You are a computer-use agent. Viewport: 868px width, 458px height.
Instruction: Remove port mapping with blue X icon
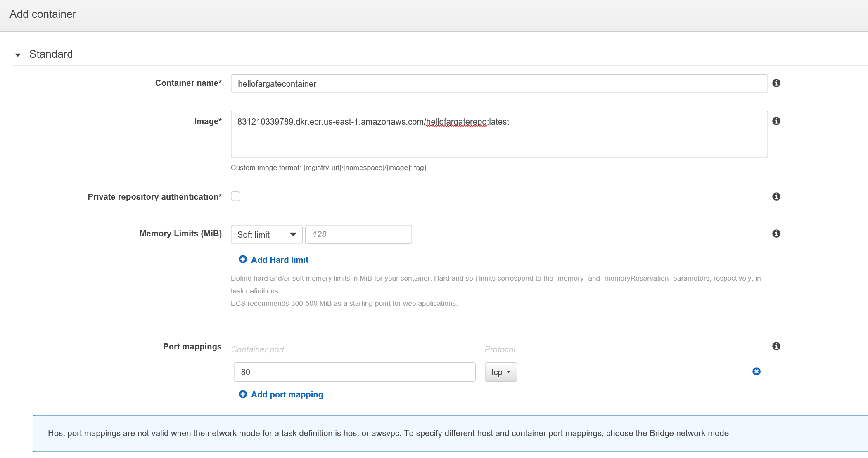757,371
